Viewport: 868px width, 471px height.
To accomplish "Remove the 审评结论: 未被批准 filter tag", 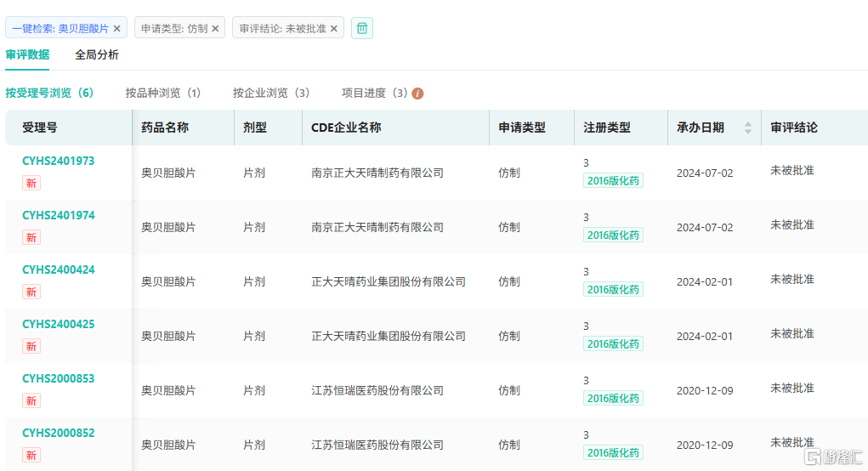I will pos(334,28).
